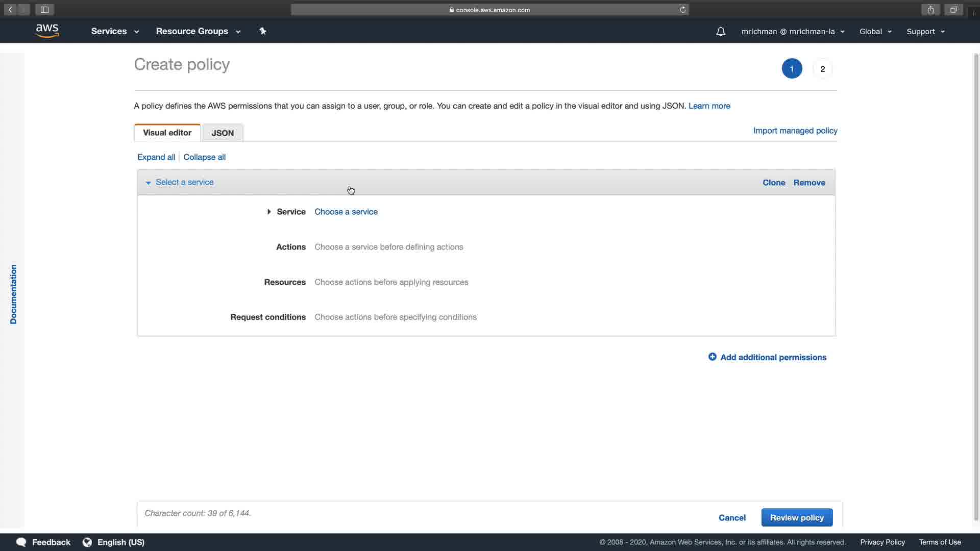Select the Visual editor tab
This screenshot has height=551, width=980.
[x=167, y=133]
